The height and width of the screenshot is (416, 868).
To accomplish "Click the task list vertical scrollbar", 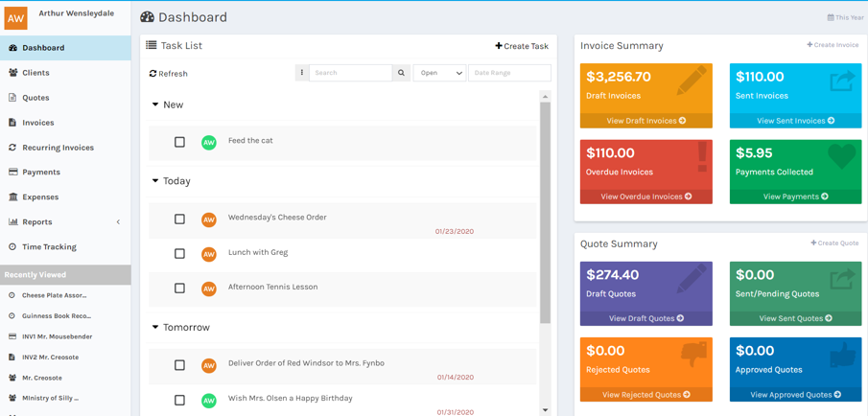I will click(545, 211).
